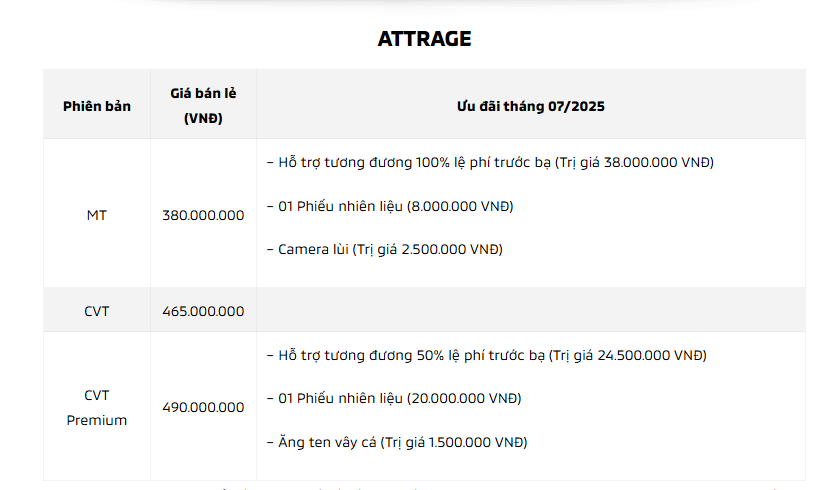Select the Giá bán lẻ (VNĐ) header

203,105
